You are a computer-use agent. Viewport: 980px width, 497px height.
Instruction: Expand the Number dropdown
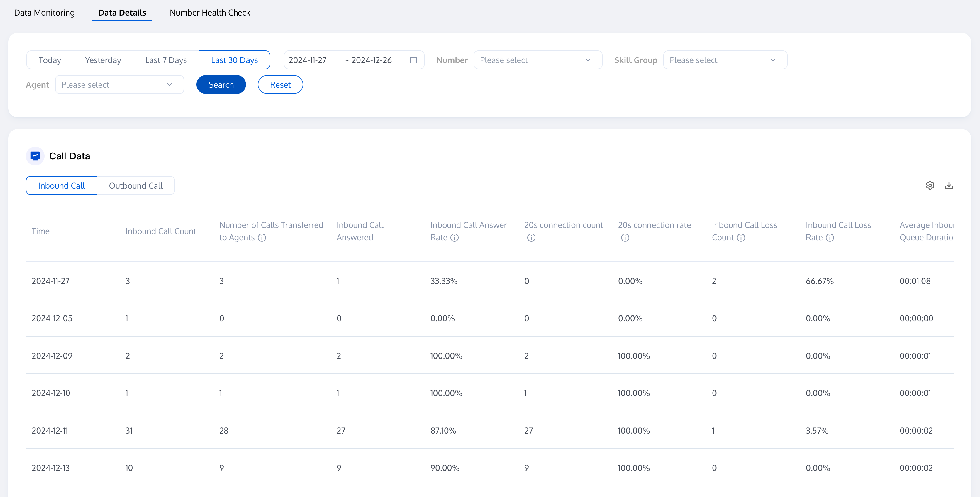(x=537, y=60)
